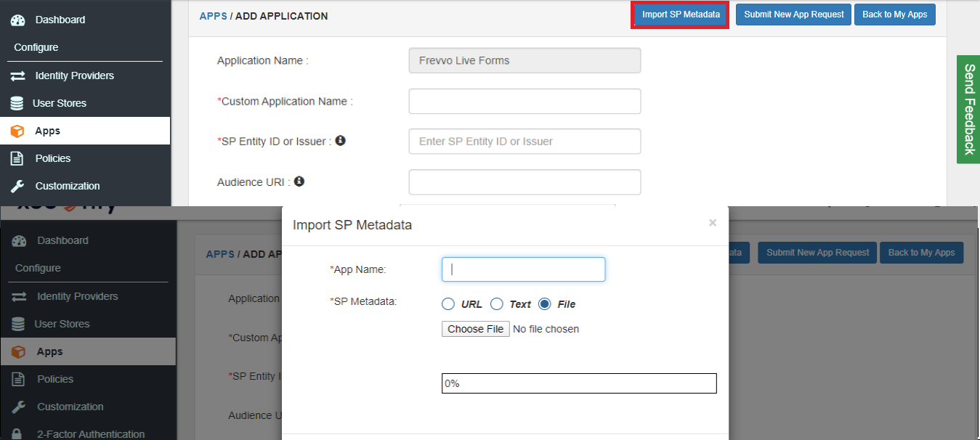980x440 pixels.
Task: Go back using top Back to My Apps button
Action: 894,15
